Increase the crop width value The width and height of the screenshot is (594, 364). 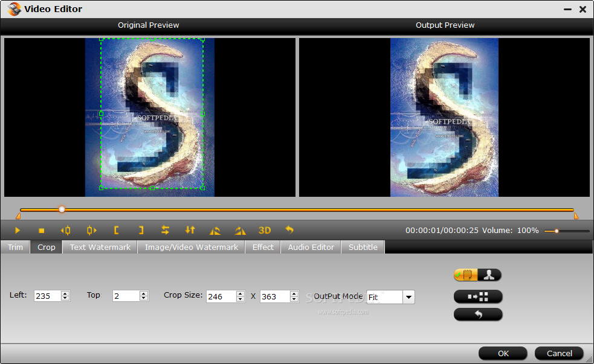click(241, 294)
